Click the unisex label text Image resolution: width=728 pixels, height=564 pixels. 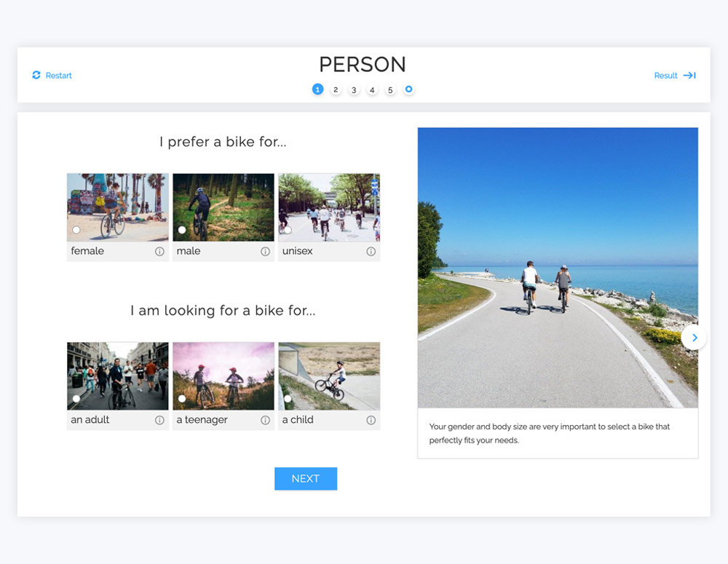point(297,251)
